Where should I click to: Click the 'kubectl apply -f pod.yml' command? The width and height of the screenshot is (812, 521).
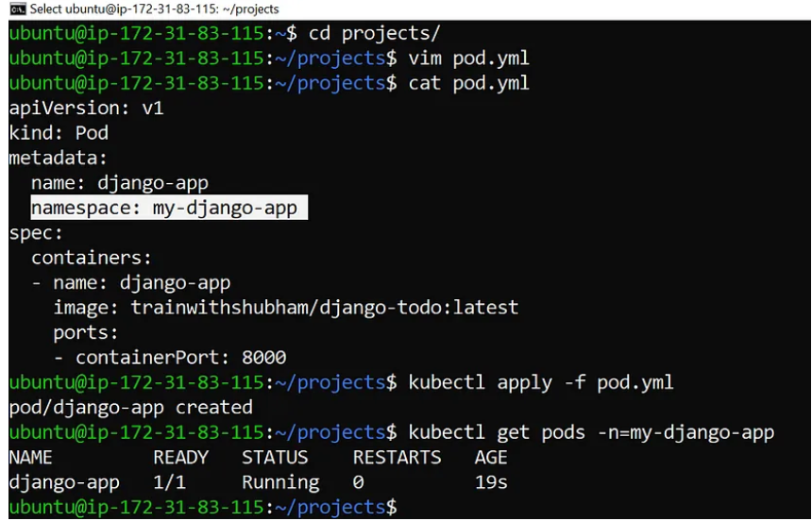[x=541, y=382]
